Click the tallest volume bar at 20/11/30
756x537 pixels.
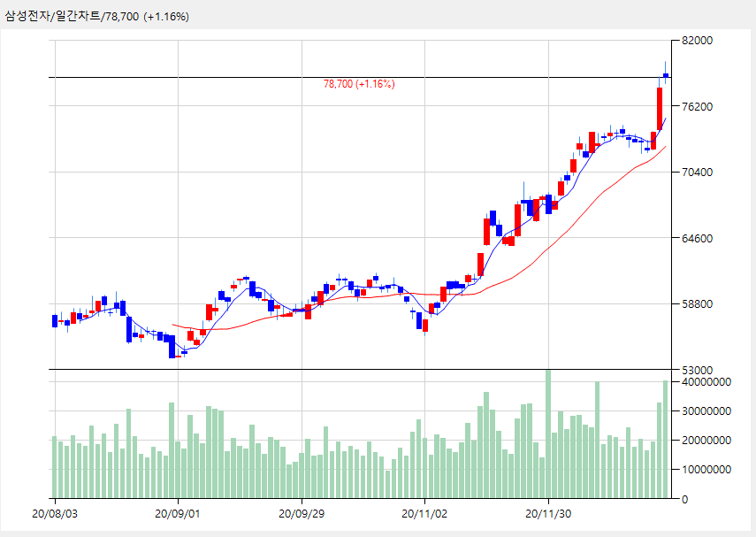coord(548,433)
